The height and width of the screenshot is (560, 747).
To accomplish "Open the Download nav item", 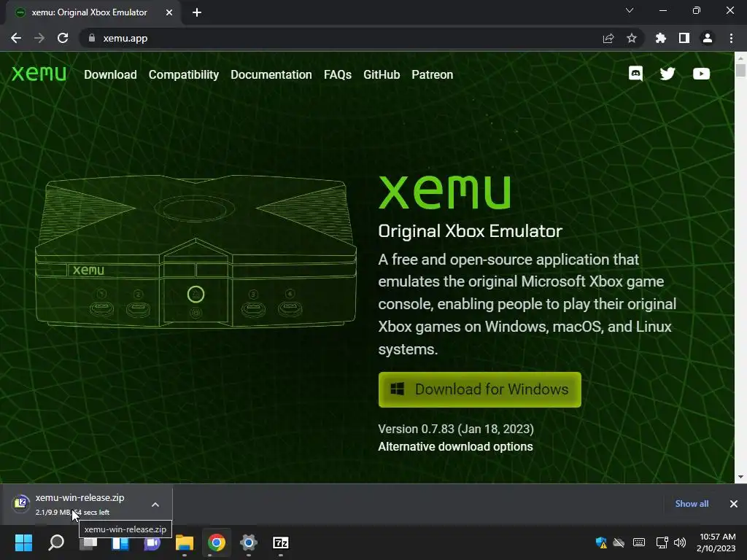I will 111,75.
